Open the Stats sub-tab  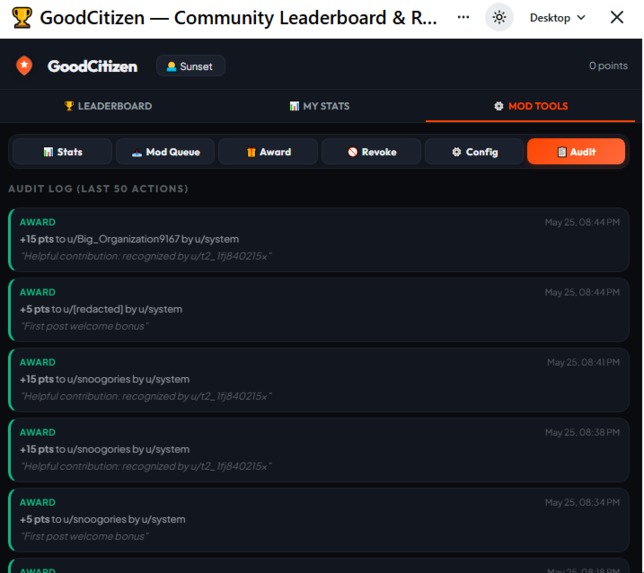click(x=62, y=152)
